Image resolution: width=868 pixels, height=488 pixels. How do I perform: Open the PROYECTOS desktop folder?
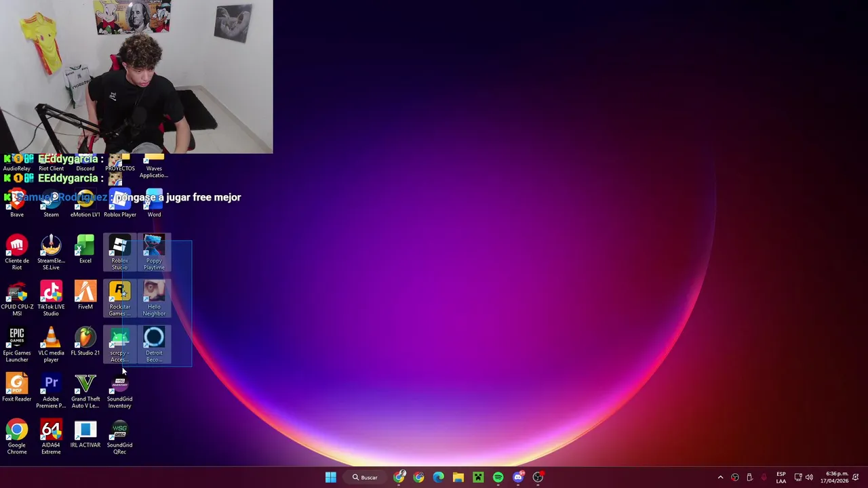click(x=119, y=163)
